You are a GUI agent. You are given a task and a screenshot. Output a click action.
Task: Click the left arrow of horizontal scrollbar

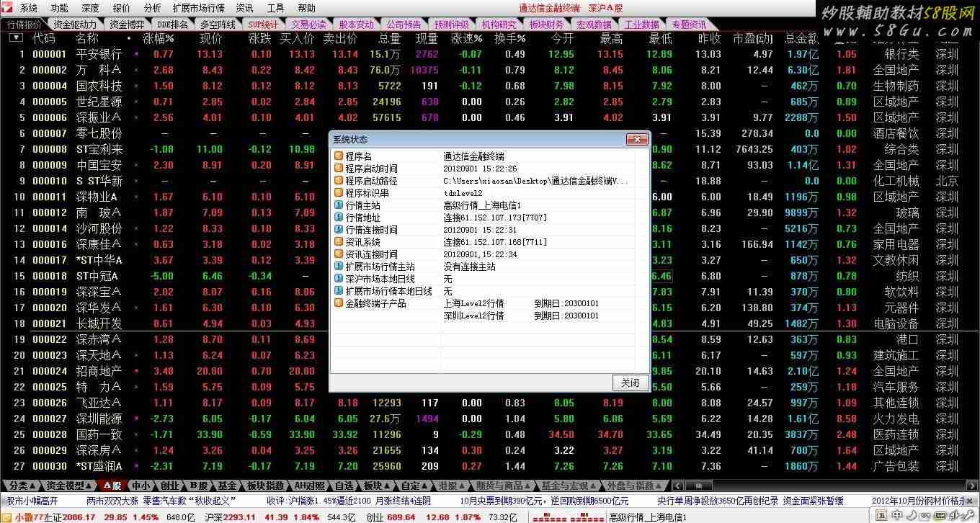pos(677,486)
